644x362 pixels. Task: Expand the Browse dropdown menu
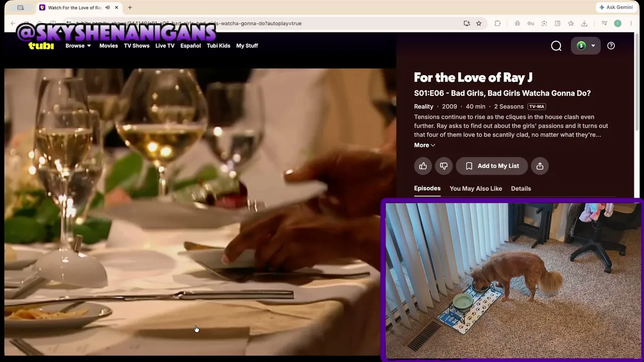click(78, 46)
